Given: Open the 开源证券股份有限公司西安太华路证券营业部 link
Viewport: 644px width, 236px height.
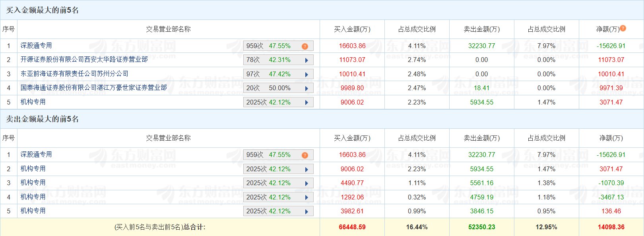Looking at the screenshot, I should tap(84, 60).
